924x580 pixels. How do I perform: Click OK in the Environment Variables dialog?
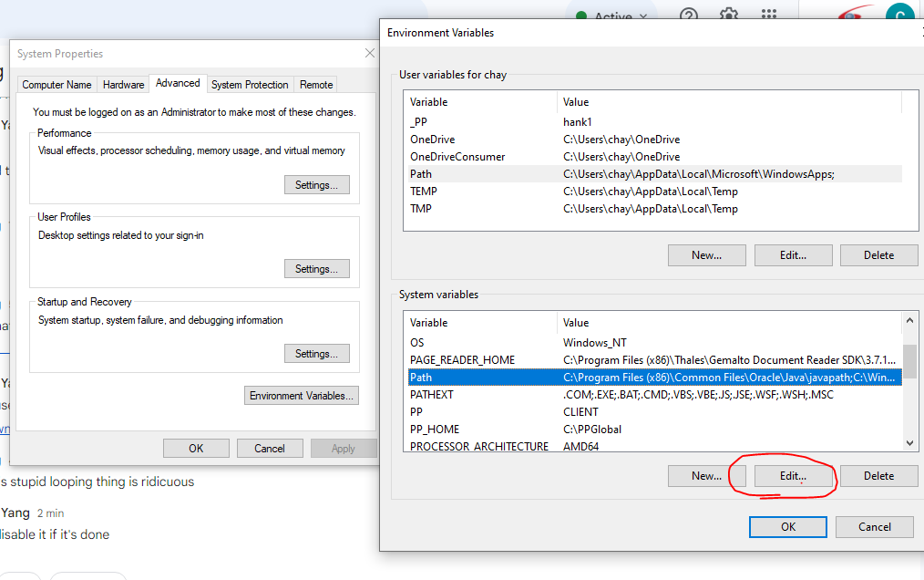point(786,526)
